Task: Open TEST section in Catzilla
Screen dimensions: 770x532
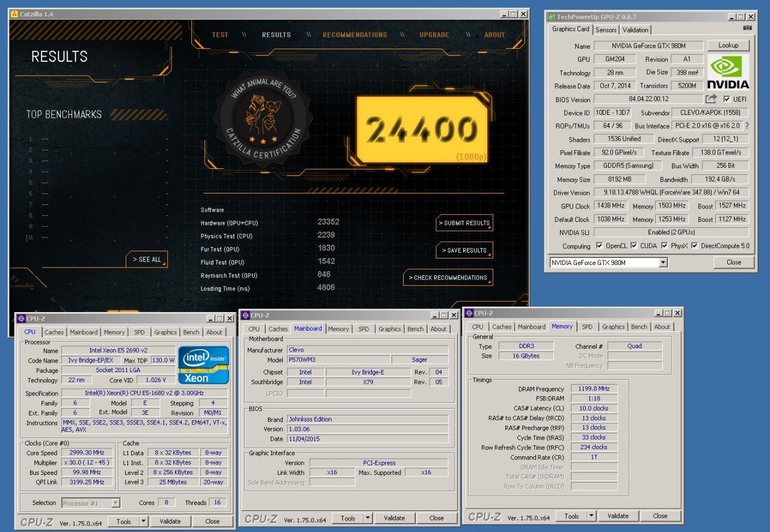Action: (220, 35)
